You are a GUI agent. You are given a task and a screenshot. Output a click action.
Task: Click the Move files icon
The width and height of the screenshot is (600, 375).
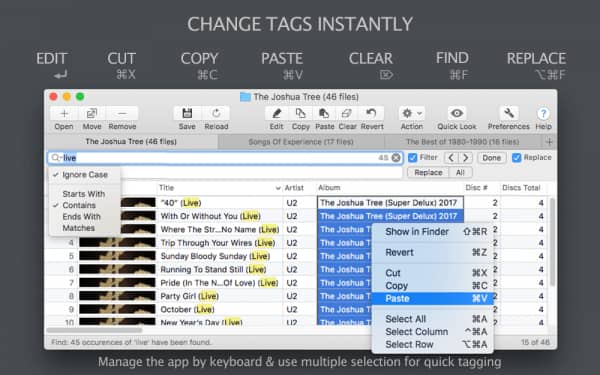[x=92, y=113]
